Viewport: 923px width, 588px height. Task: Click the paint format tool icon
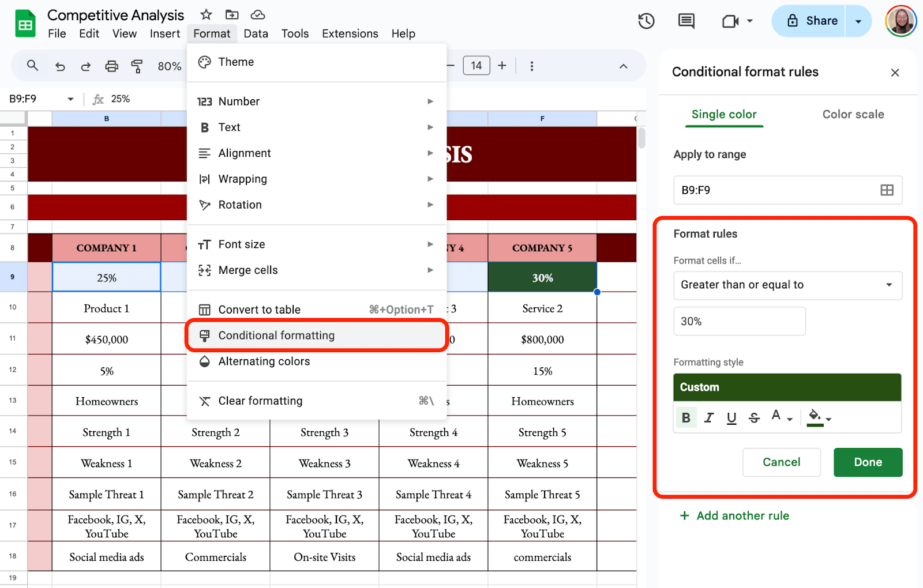pos(137,66)
